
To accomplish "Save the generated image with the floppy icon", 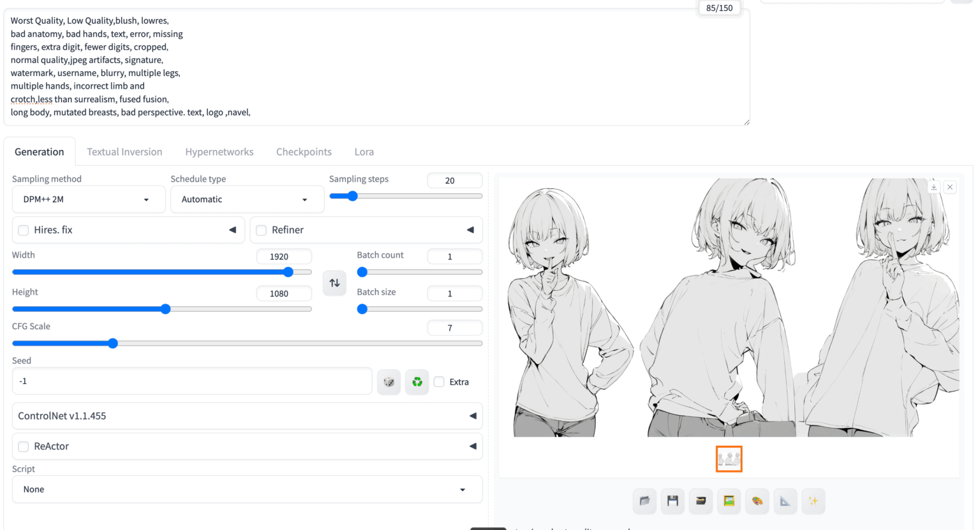I will point(672,501).
